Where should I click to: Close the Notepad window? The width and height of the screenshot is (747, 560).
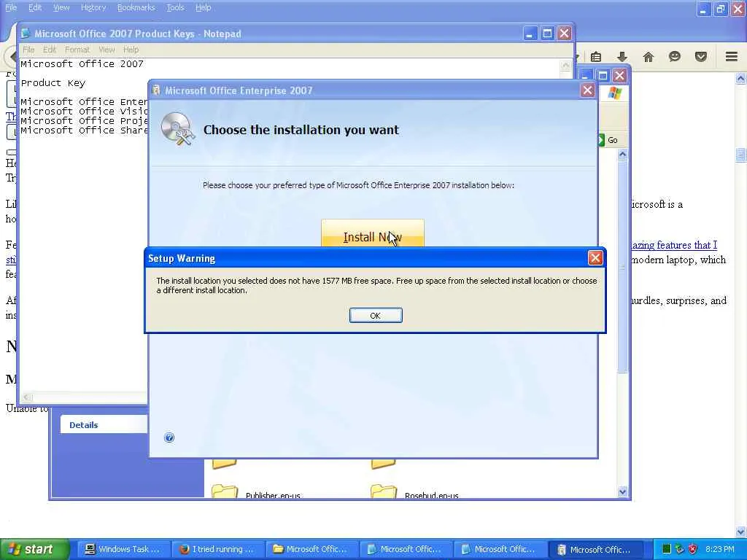pyautogui.click(x=564, y=34)
